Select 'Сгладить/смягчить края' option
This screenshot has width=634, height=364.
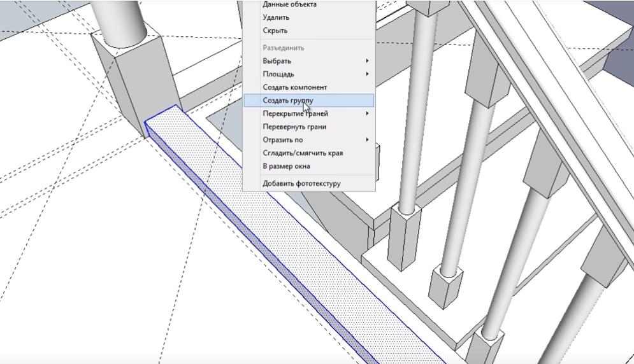[303, 153]
